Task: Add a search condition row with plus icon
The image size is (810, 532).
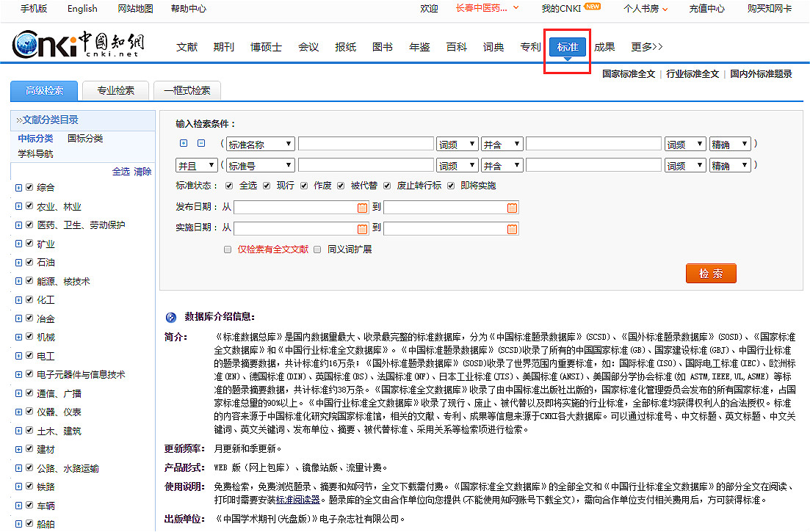Action: [184, 143]
